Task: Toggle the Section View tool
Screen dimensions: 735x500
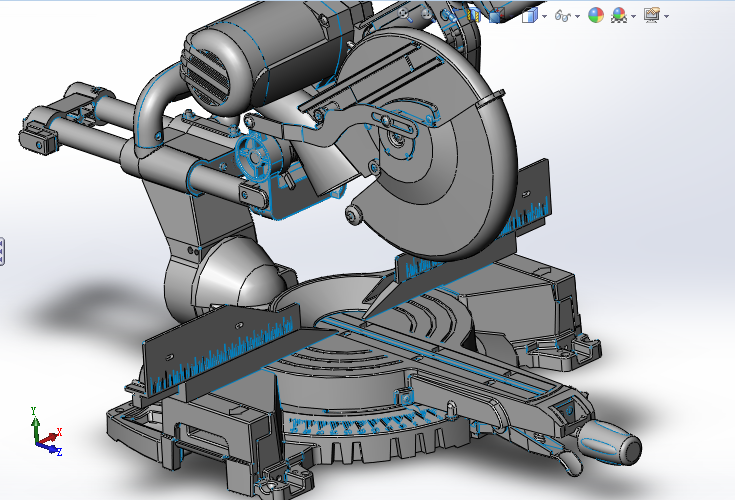Action: (473, 15)
